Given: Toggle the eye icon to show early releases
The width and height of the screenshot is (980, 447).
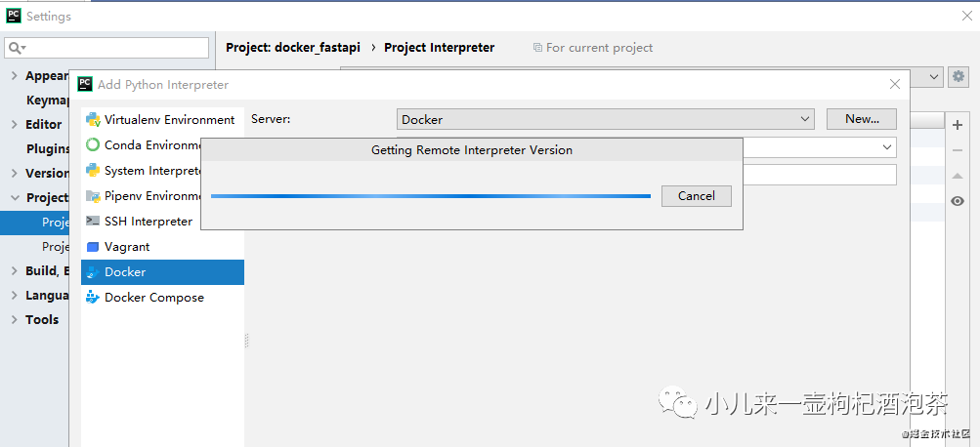Looking at the screenshot, I should pyautogui.click(x=958, y=201).
